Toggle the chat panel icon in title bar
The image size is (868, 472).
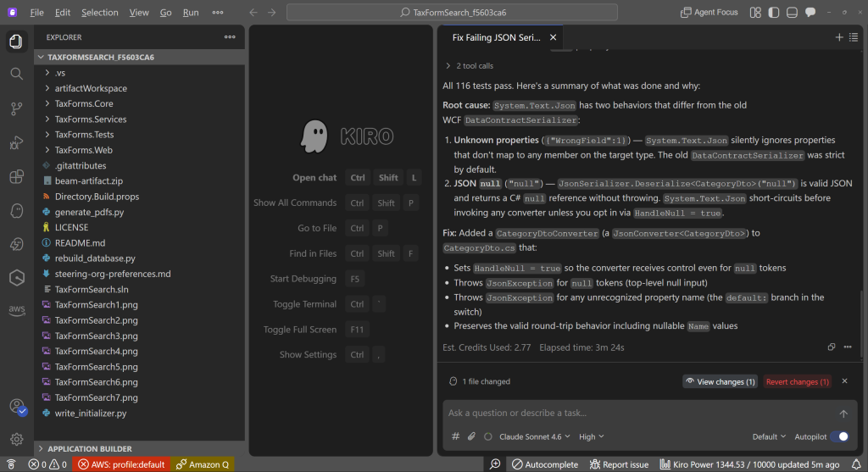click(x=810, y=12)
